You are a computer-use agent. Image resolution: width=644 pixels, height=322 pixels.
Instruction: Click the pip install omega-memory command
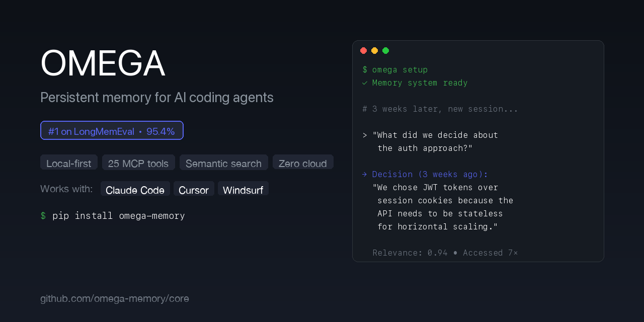pyautogui.click(x=119, y=216)
